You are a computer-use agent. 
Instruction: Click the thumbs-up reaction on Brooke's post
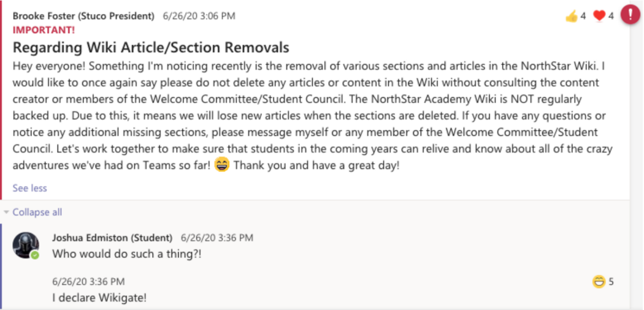click(x=572, y=16)
